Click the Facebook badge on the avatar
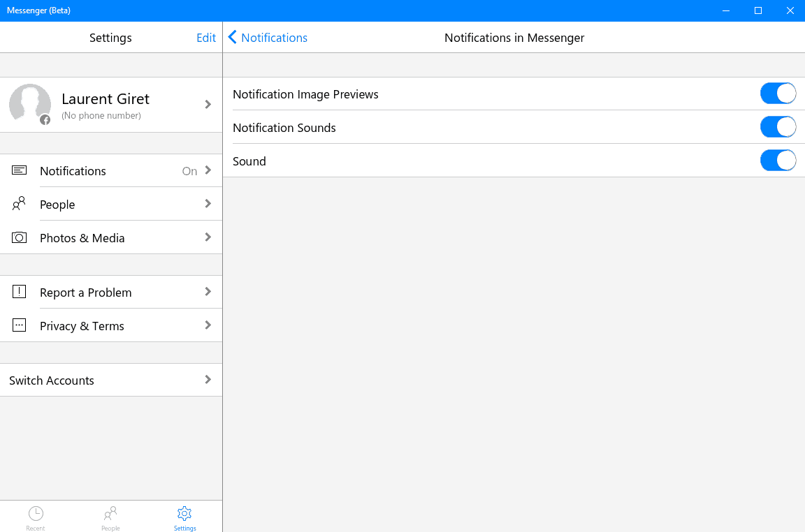 pos(45,120)
